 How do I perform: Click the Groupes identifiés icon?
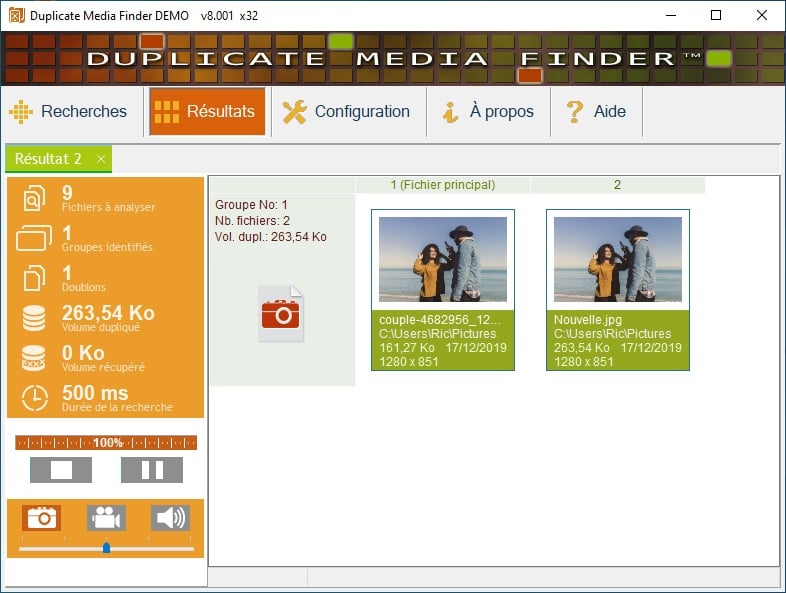pyautogui.click(x=34, y=239)
